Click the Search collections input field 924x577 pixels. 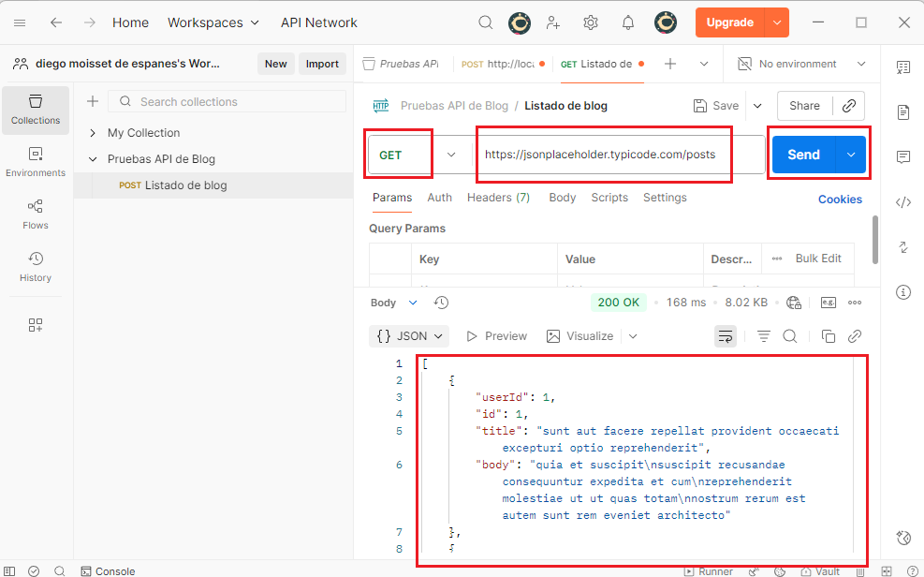[225, 101]
